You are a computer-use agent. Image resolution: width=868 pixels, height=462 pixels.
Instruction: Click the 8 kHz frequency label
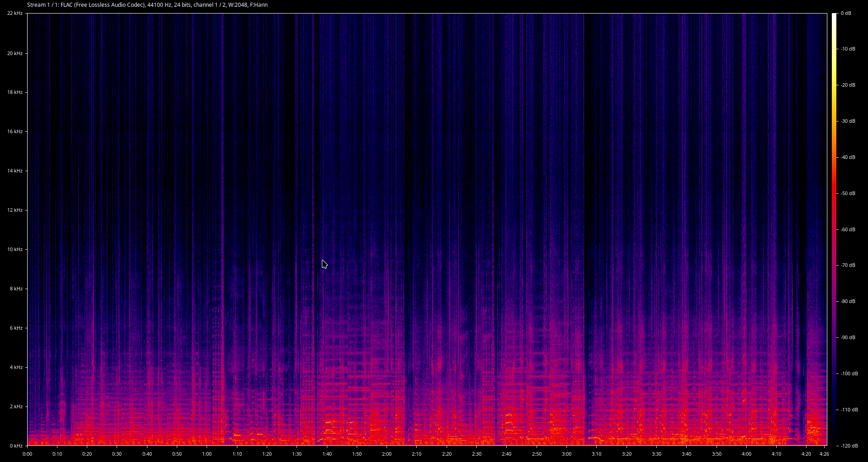point(16,289)
